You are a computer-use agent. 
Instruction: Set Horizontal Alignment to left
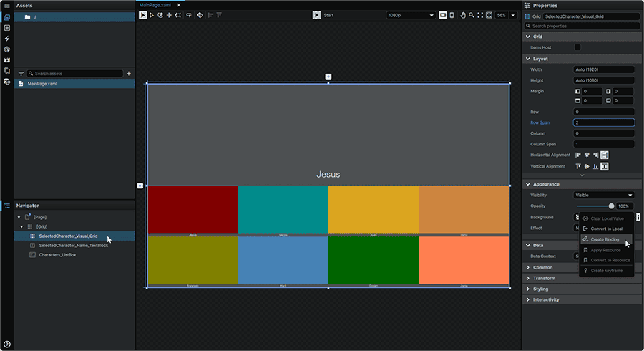578,155
